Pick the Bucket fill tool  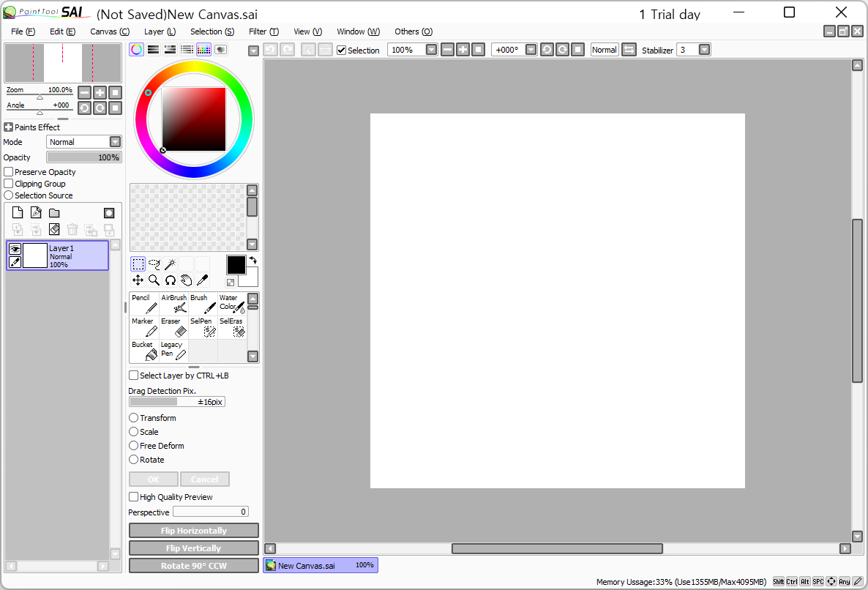[x=143, y=349]
